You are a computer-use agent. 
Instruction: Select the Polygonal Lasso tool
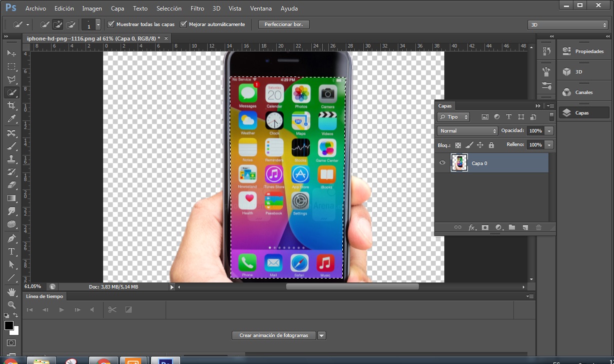click(12, 79)
